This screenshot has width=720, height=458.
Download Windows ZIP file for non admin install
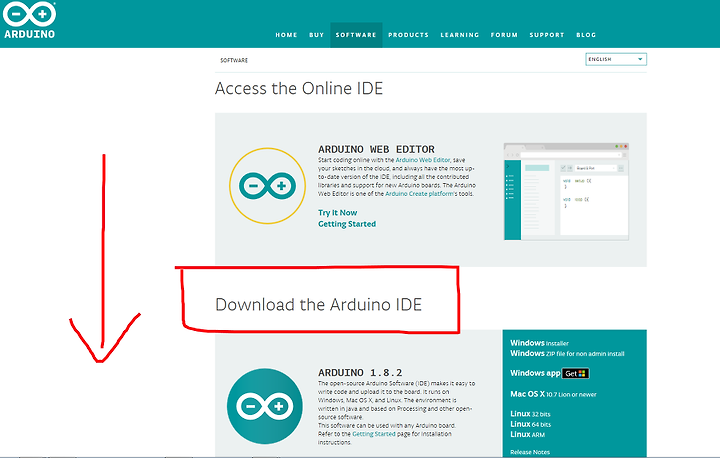567,354
